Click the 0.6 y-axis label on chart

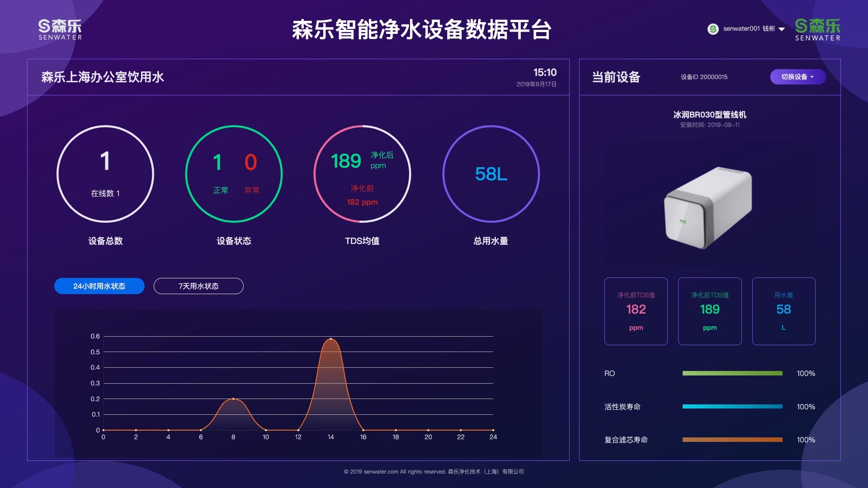point(95,336)
